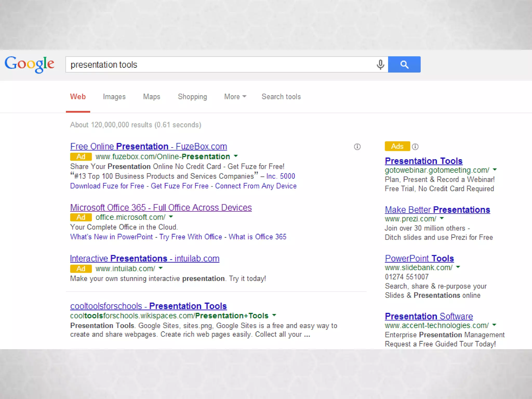
Task: Expand arrow next to fuzebox.com URL
Action: click(236, 156)
